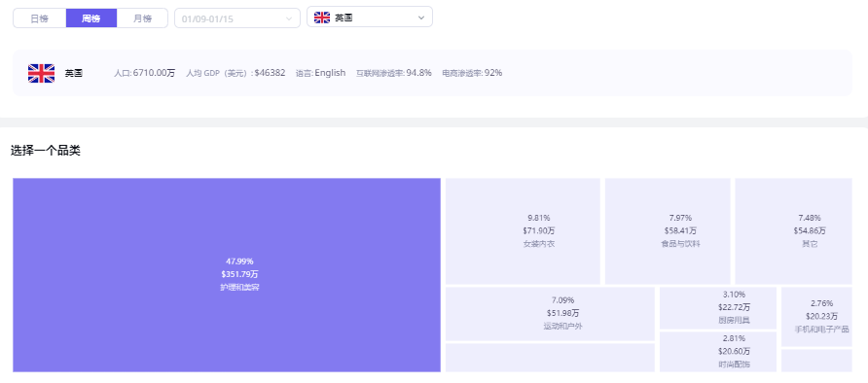Image resolution: width=868 pixels, height=383 pixels.
Task: Switch to the 日榜 daily ranking tab
Action: pyautogui.click(x=39, y=18)
